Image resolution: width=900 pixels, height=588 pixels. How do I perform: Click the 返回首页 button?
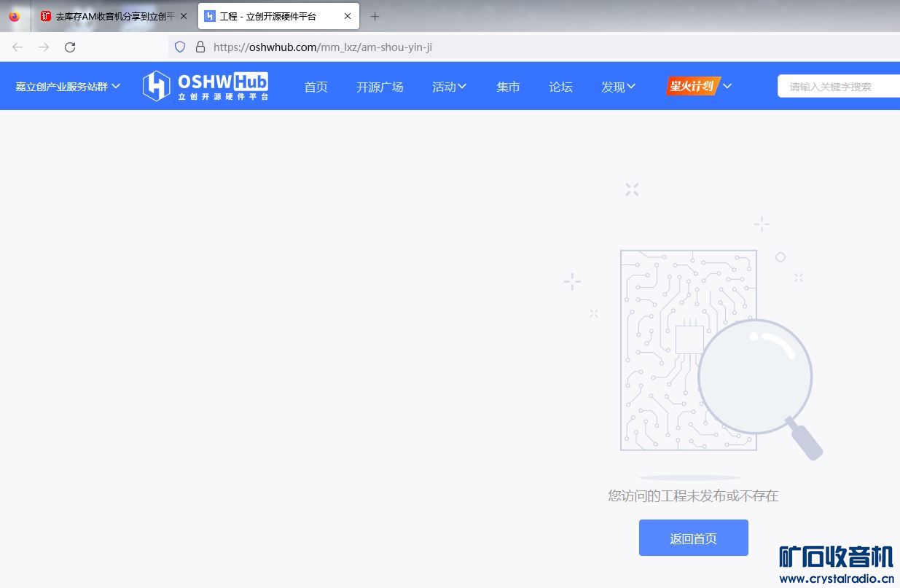click(x=694, y=538)
